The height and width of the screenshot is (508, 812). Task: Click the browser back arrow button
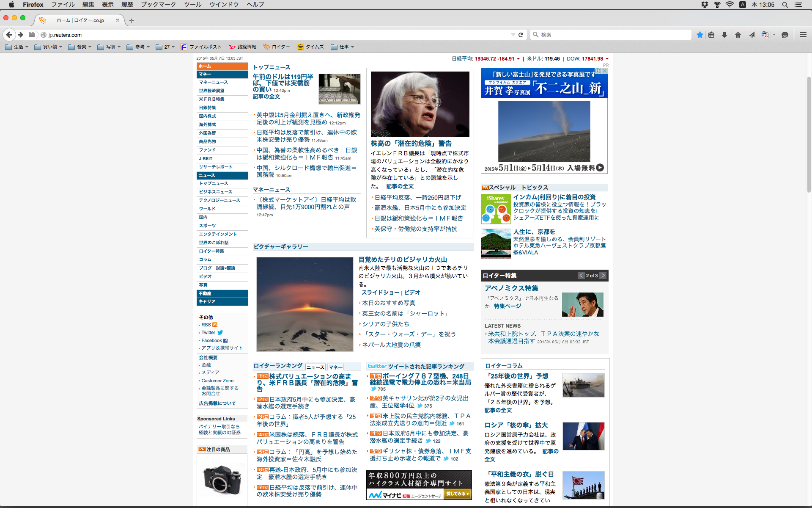[x=9, y=35]
